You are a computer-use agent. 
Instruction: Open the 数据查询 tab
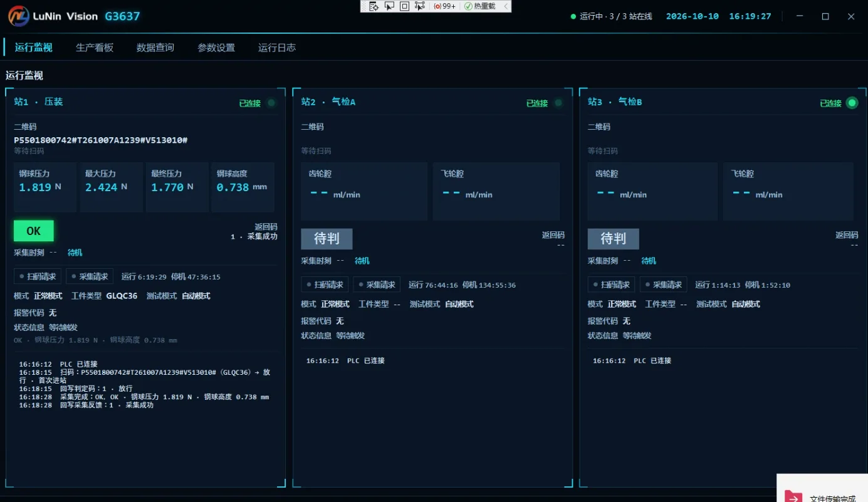(x=155, y=47)
